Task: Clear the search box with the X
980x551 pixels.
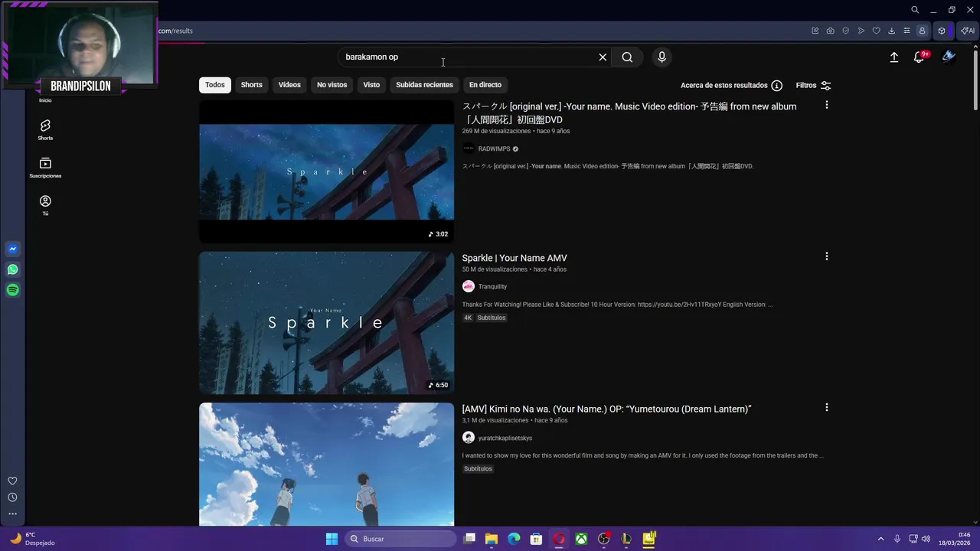Action: coord(603,57)
